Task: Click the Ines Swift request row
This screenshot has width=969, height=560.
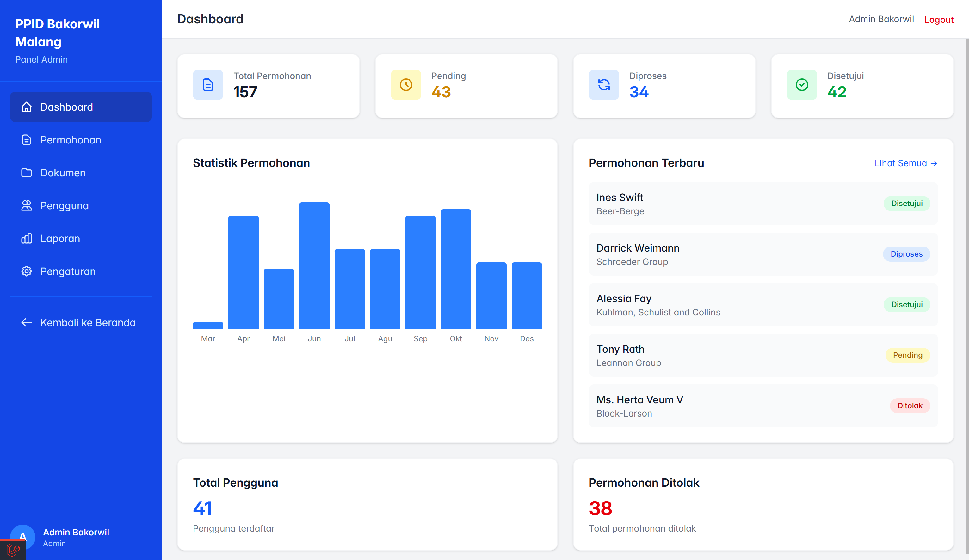Action: (763, 204)
